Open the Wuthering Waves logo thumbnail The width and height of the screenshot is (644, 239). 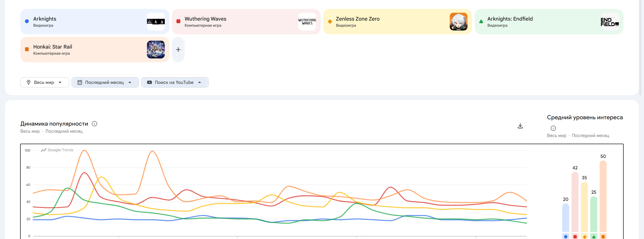[307, 22]
